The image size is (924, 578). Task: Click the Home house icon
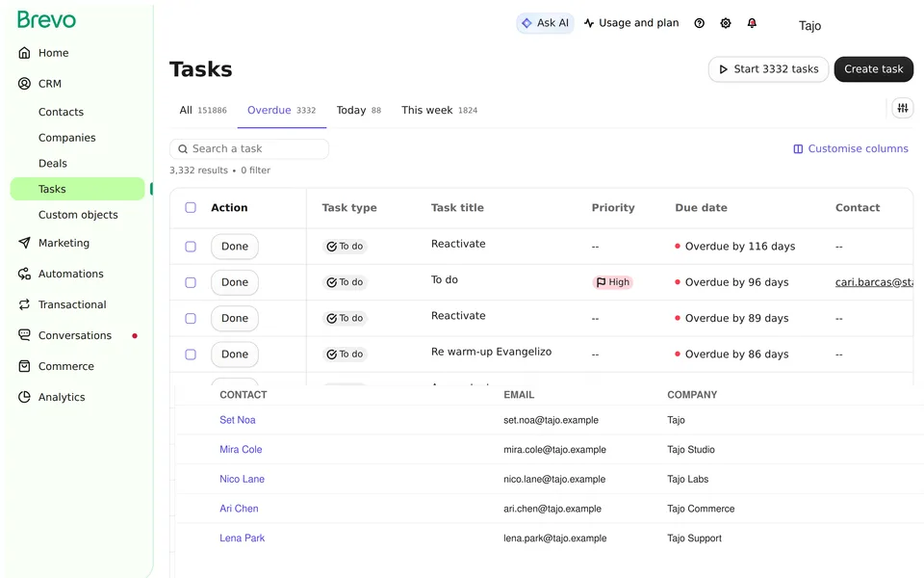click(x=24, y=53)
